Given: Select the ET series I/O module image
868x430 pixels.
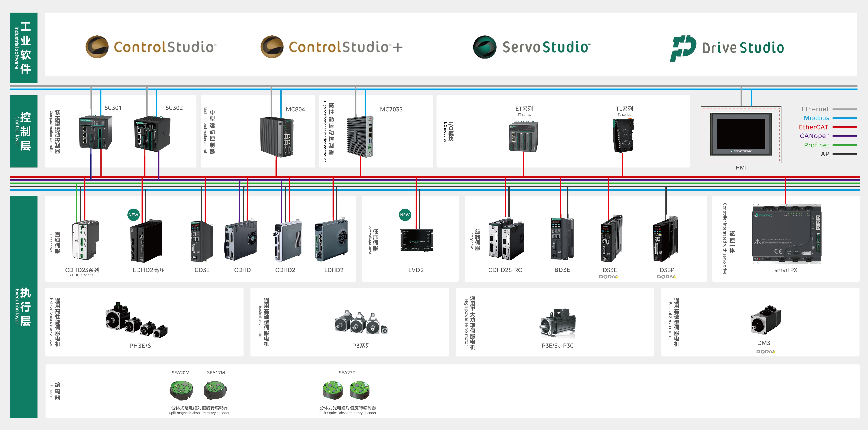Looking at the screenshot, I should 523,137.
